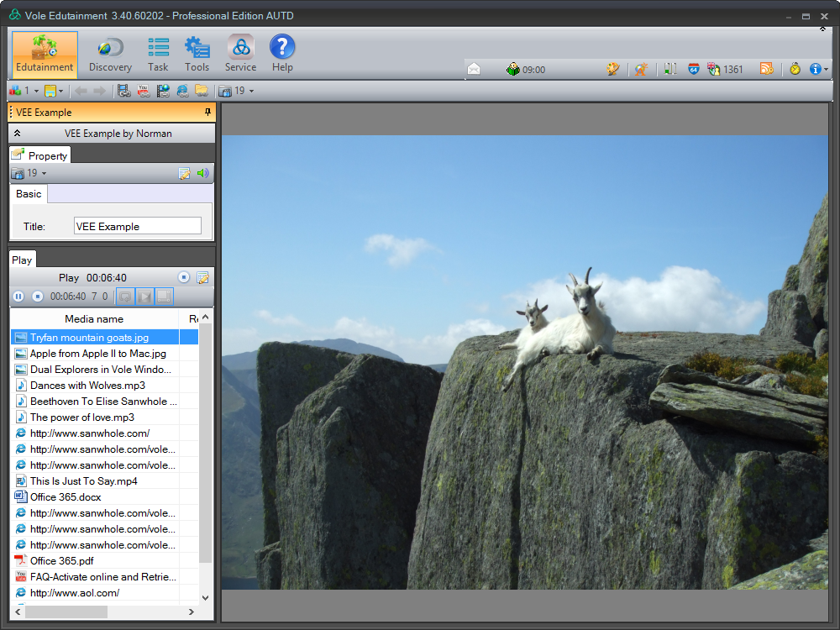Collapse the VEE Example by Norman header

pyautogui.click(x=16, y=133)
